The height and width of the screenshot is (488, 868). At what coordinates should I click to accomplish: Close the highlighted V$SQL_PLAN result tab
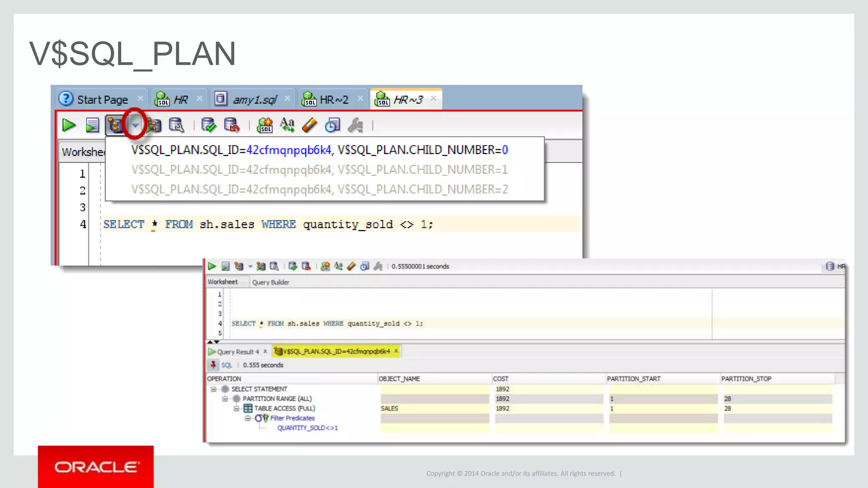tap(396, 351)
